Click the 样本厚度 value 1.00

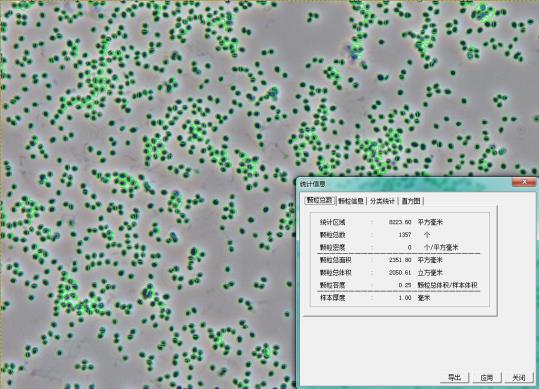(405, 298)
